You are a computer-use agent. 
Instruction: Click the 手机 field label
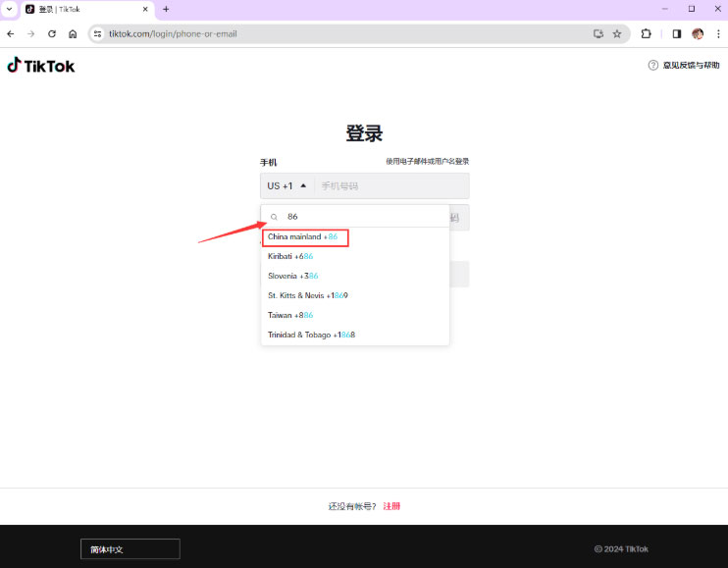pyautogui.click(x=269, y=163)
